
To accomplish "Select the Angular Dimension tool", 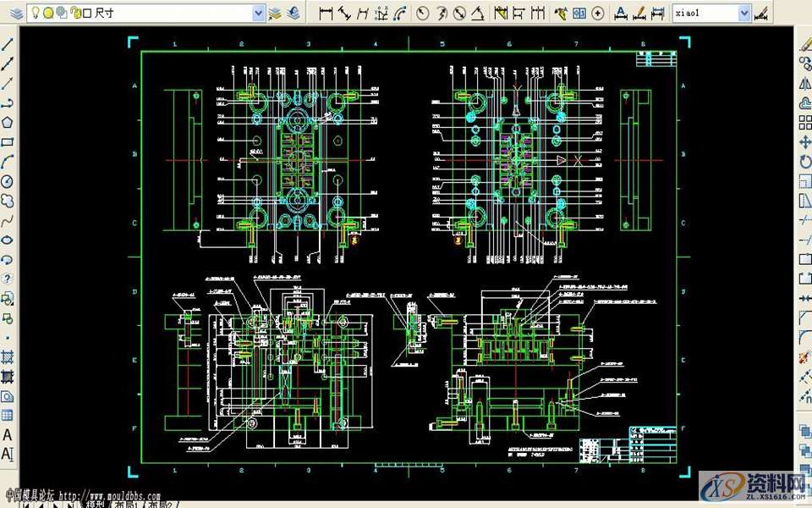I will [x=478, y=13].
